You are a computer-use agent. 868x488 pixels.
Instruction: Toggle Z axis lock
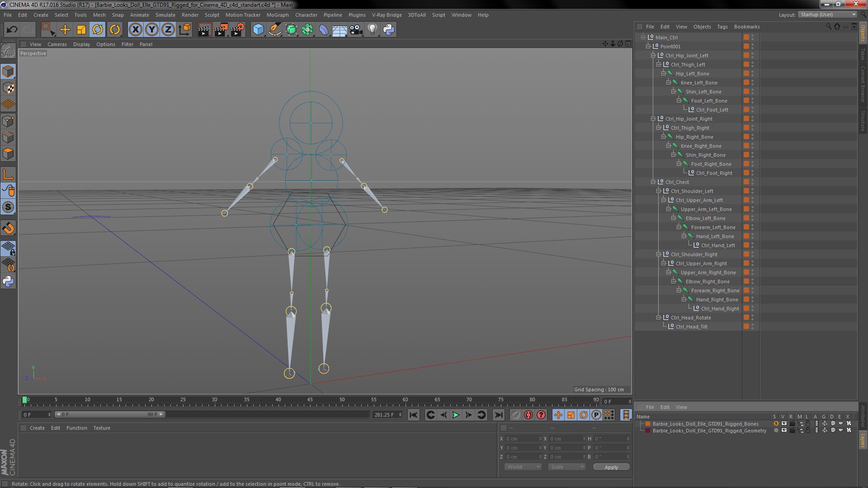tap(168, 30)
